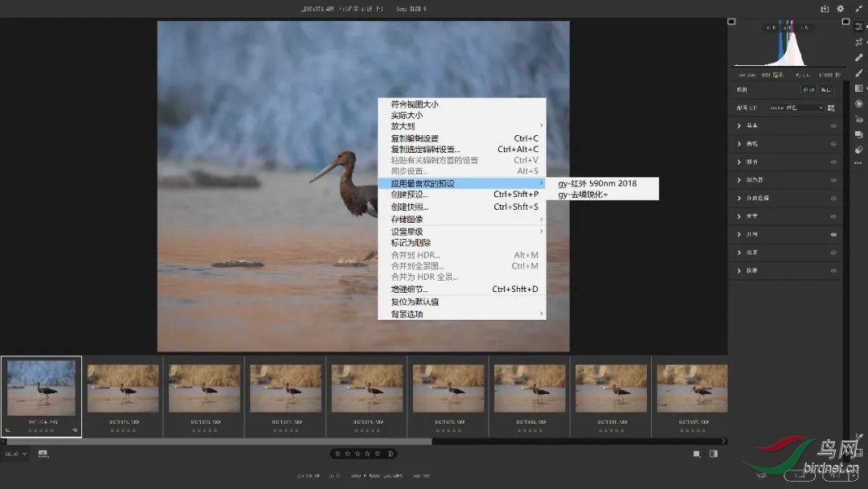Viewport: 868px width, 489px height.
Task: Select the Adjustment Brush tool
Action: point(859,72)
